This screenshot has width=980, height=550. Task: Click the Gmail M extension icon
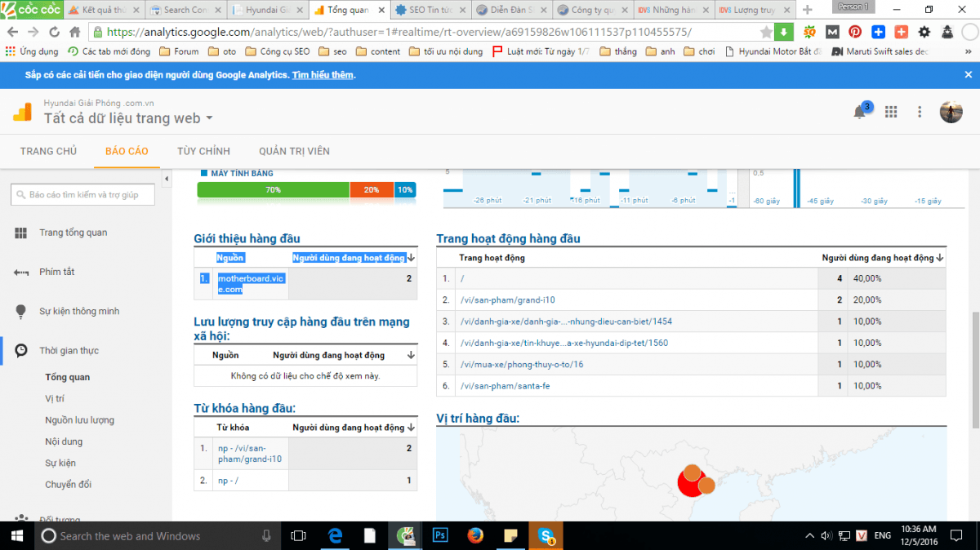tap(832, 32)
